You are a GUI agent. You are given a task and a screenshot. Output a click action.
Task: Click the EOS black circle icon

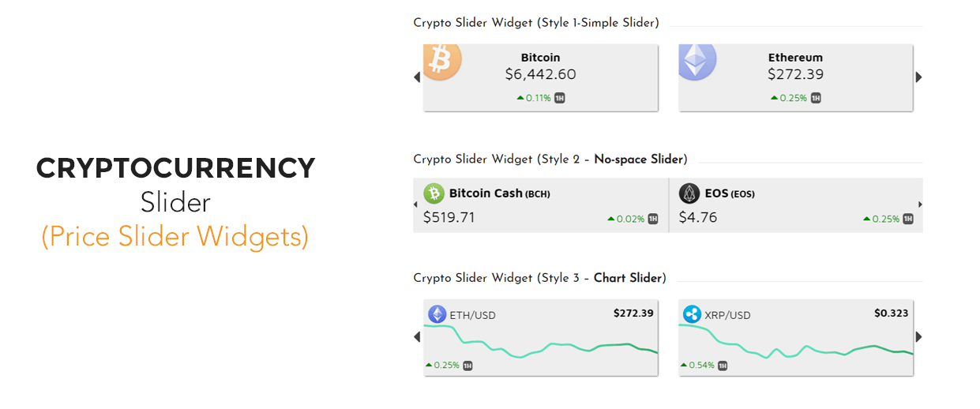[x=689, y=193]
